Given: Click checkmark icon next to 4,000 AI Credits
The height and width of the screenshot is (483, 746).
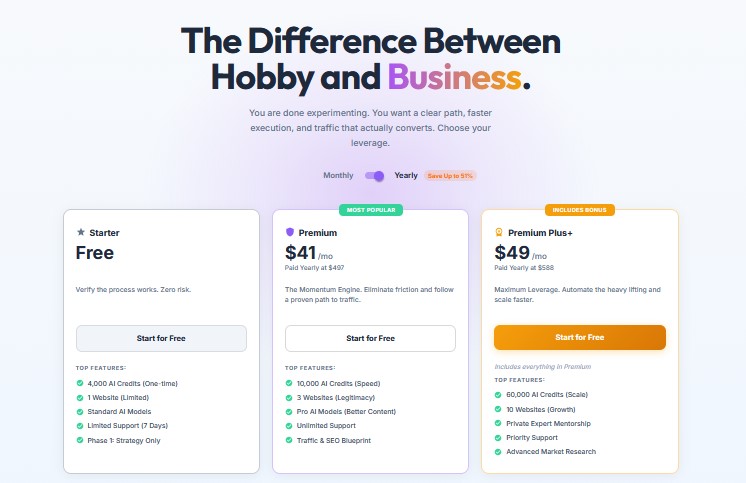Looking at the screenshot, I should coord(80,382).
